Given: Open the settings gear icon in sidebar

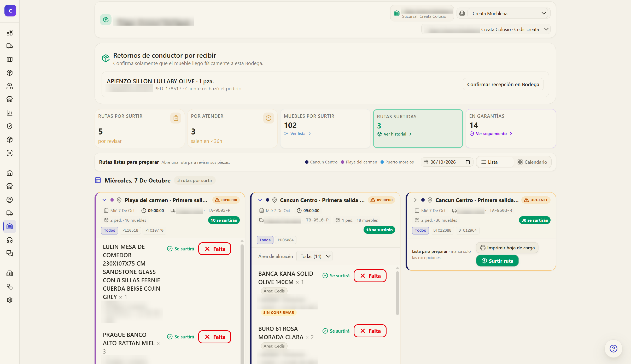Looking at the screenshot, I should [x=10, y=300].
